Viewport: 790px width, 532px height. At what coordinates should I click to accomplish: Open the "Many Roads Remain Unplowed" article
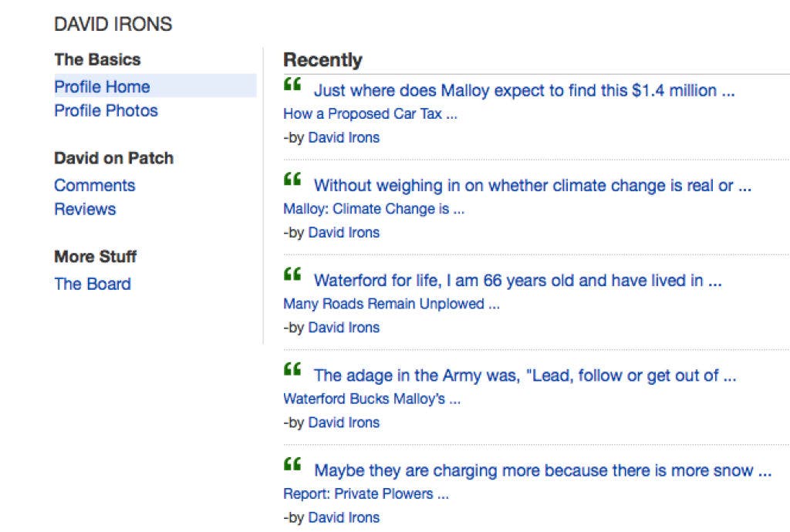pos(391,304)
